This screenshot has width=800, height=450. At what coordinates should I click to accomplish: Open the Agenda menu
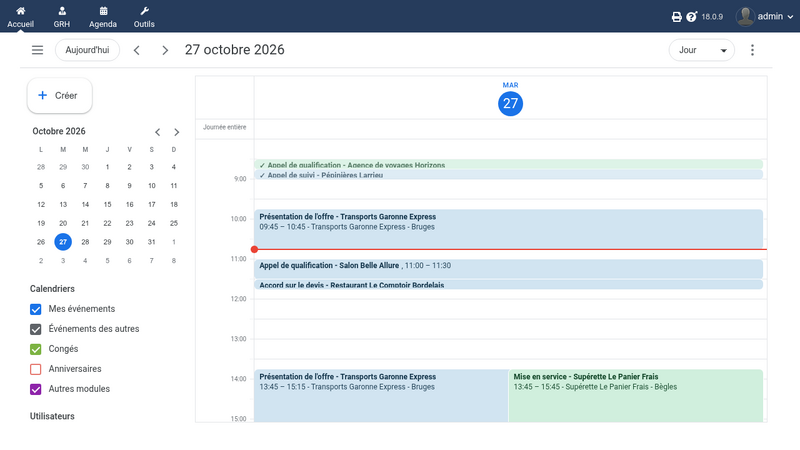pos(103,17)
